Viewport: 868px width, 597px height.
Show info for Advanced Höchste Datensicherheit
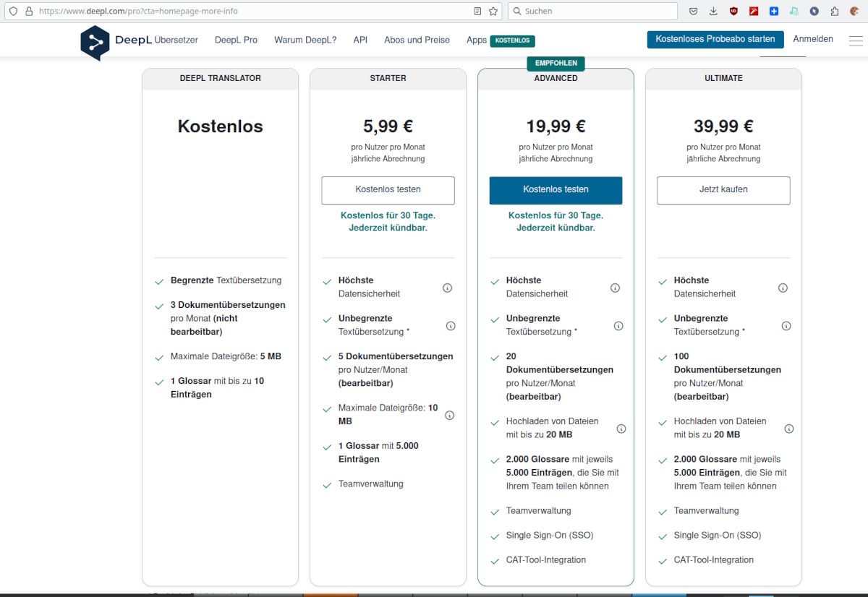615,288
